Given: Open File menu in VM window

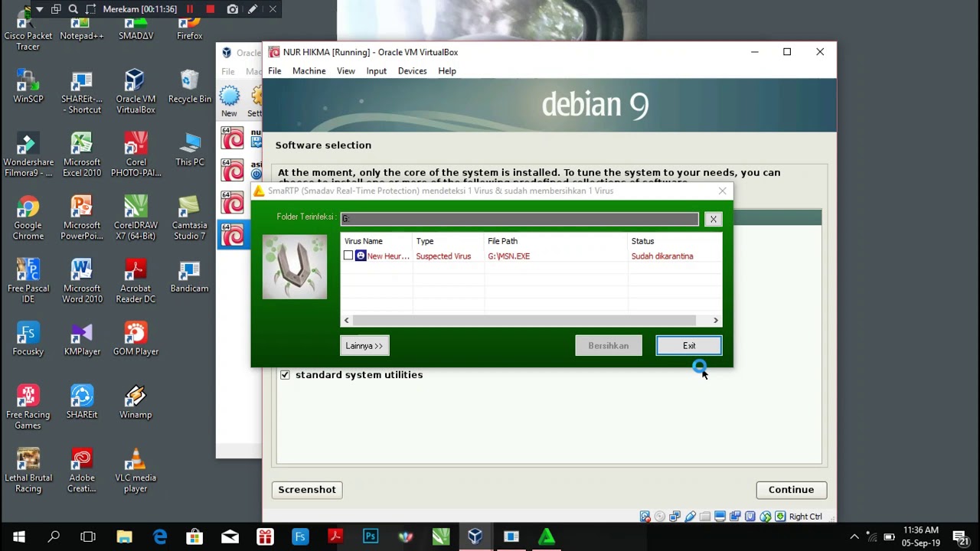Looking at the screenshot, I should 274,71.
